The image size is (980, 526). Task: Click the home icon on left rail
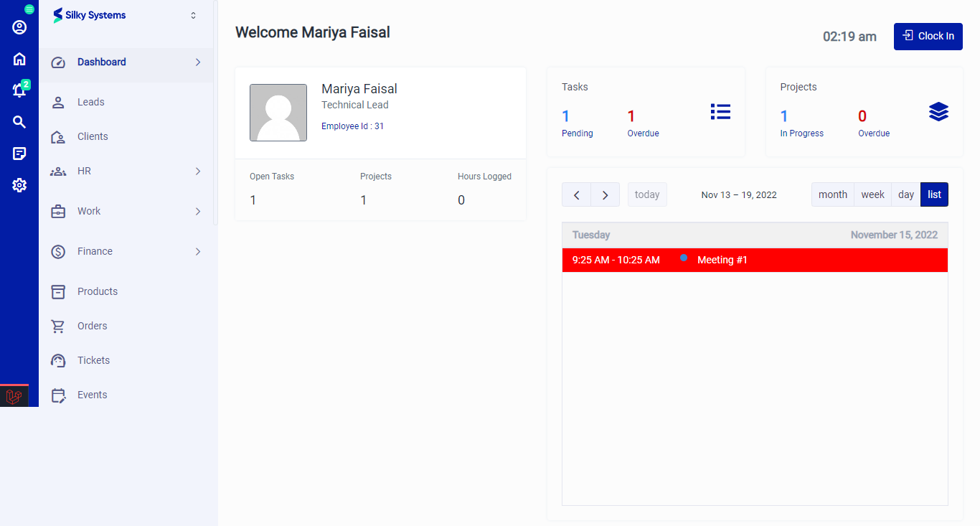click(x=19, y=59)
